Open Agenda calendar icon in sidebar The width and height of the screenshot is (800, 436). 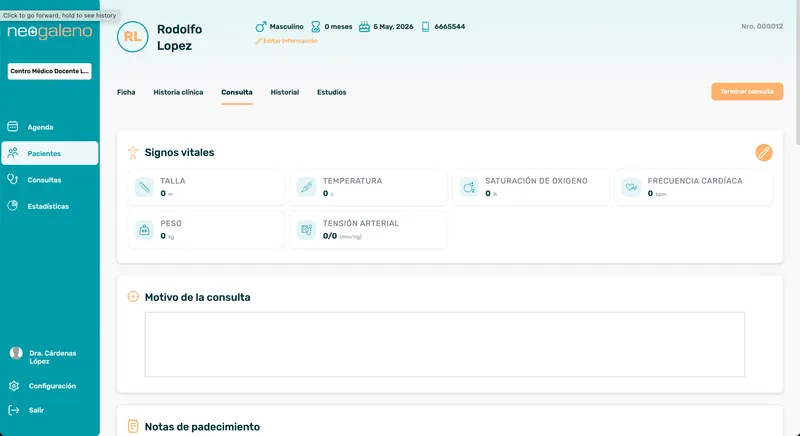pos(13,126)
